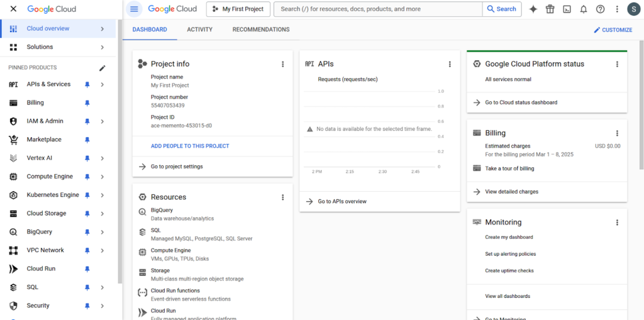644x320 pixels.
Task: Expand Security submenu chevron
Action: click(x=103, y=306)
